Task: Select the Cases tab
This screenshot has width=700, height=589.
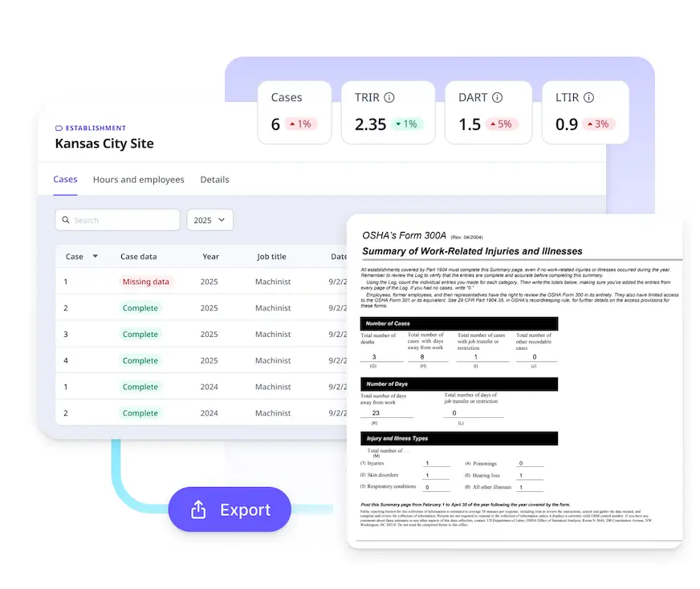Action: (x=65, y=180)
